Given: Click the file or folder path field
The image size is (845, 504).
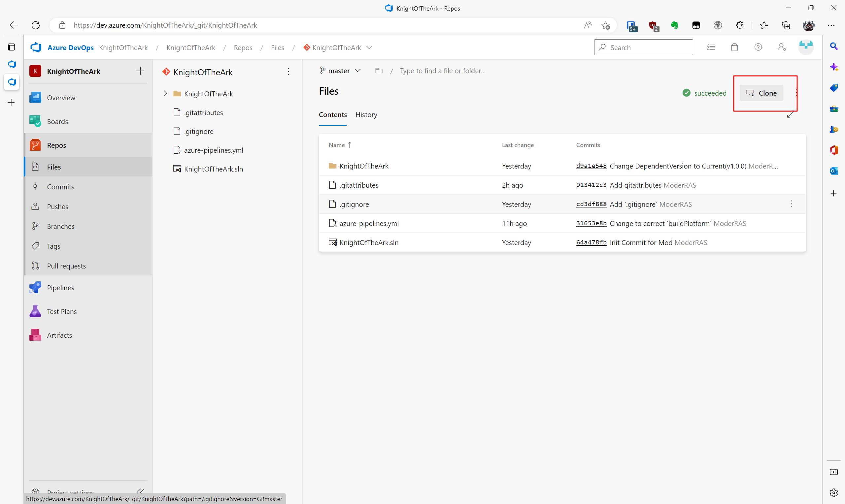Looking at the screenshot, I should point(442,71).
